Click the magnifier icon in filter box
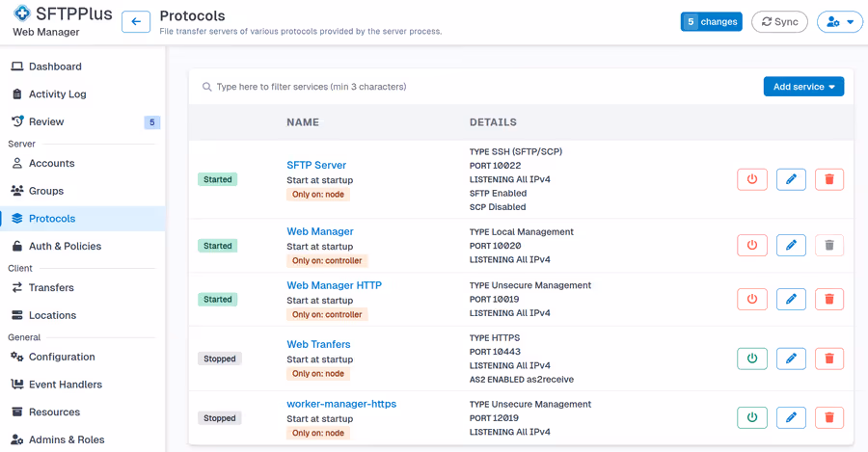This screenshot has height=452, width=868. click(206, 87)
